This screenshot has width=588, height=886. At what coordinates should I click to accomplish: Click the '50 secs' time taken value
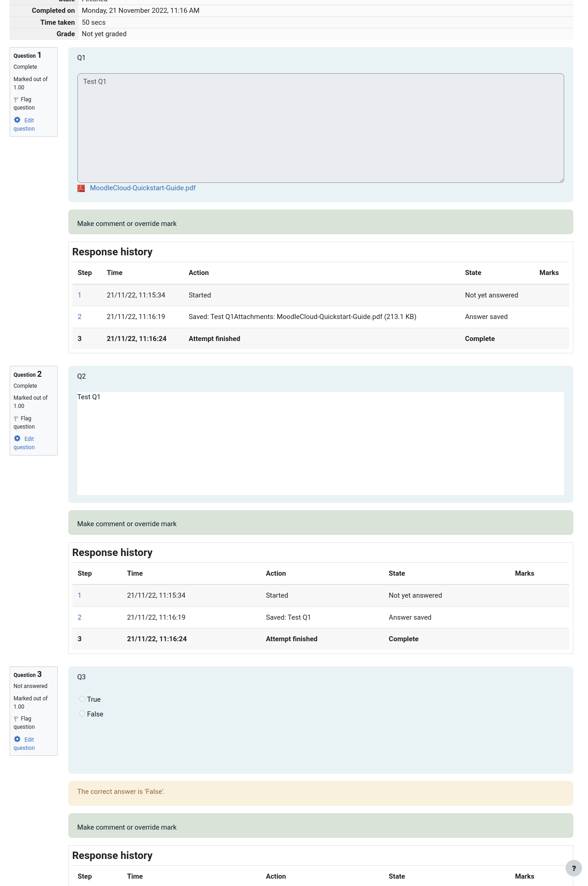[93, 22]
